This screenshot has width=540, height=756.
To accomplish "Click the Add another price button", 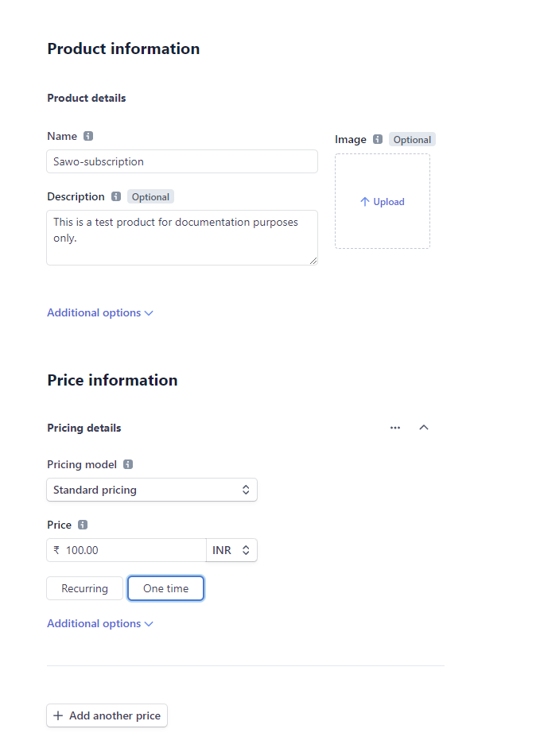I will click(x=107, y=715).
